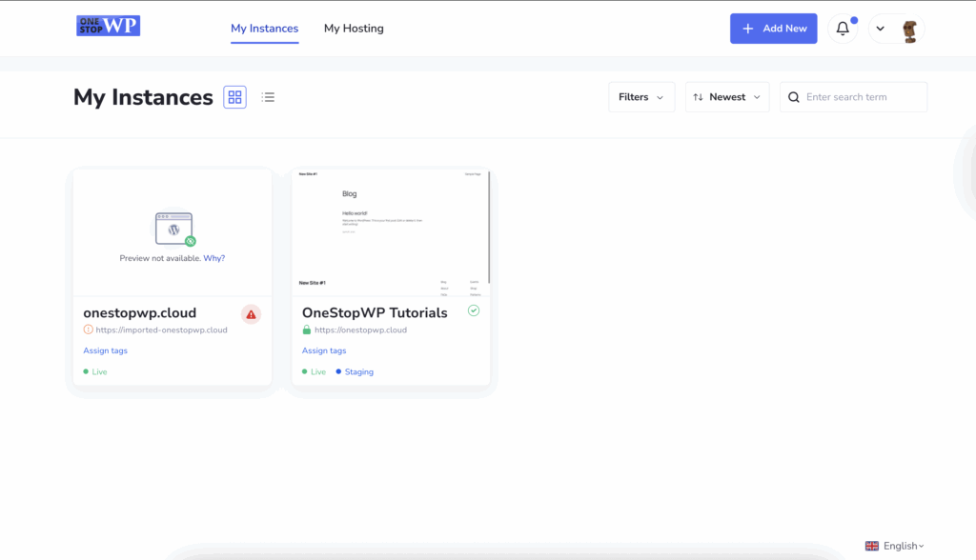Screen dimensions: 976x560
Task: Open the https://onestopwp.cloud URL
Action: coord(360,330)
